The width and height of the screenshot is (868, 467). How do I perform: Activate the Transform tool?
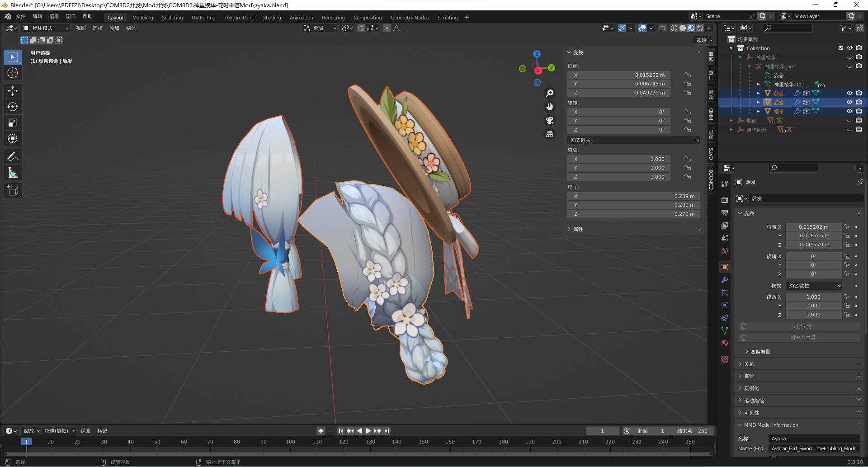click(x=13, y=138)
